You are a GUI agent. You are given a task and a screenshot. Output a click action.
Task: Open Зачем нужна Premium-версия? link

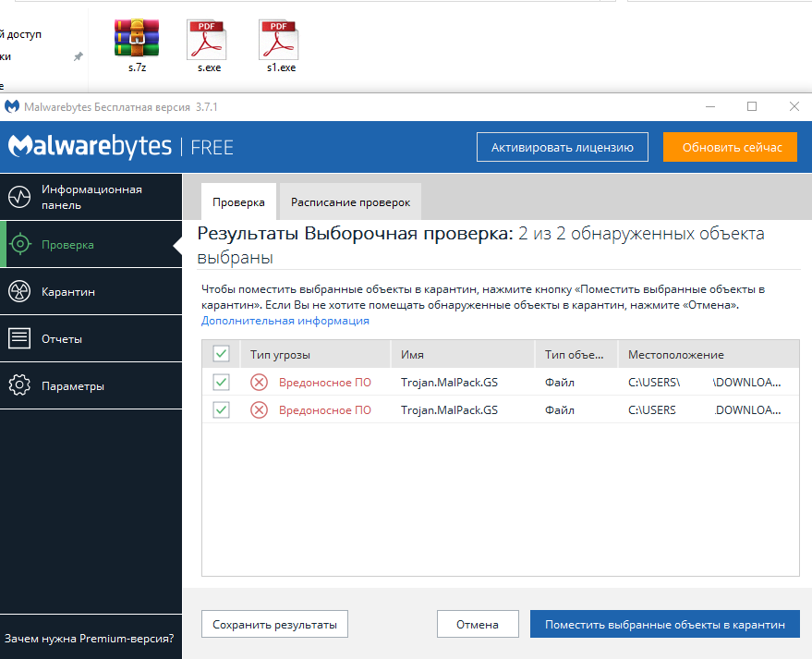pyautogui.click(x=89, y=639)
